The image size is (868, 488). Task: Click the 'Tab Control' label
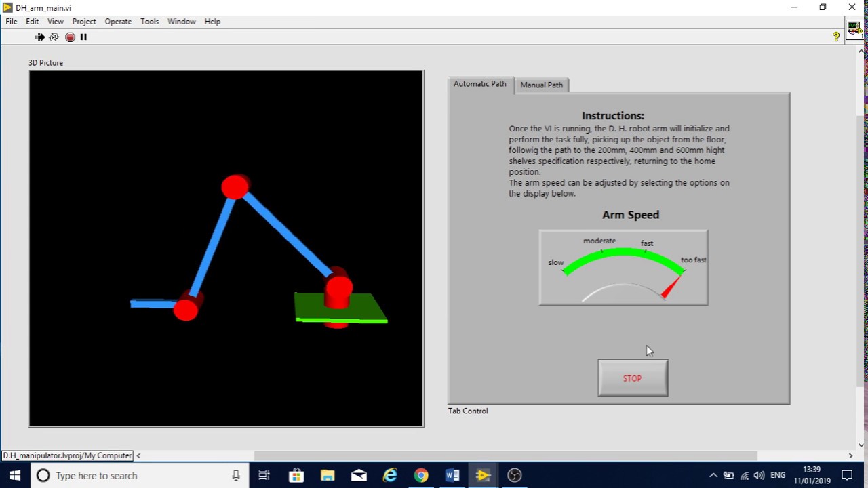coord(468,411)
